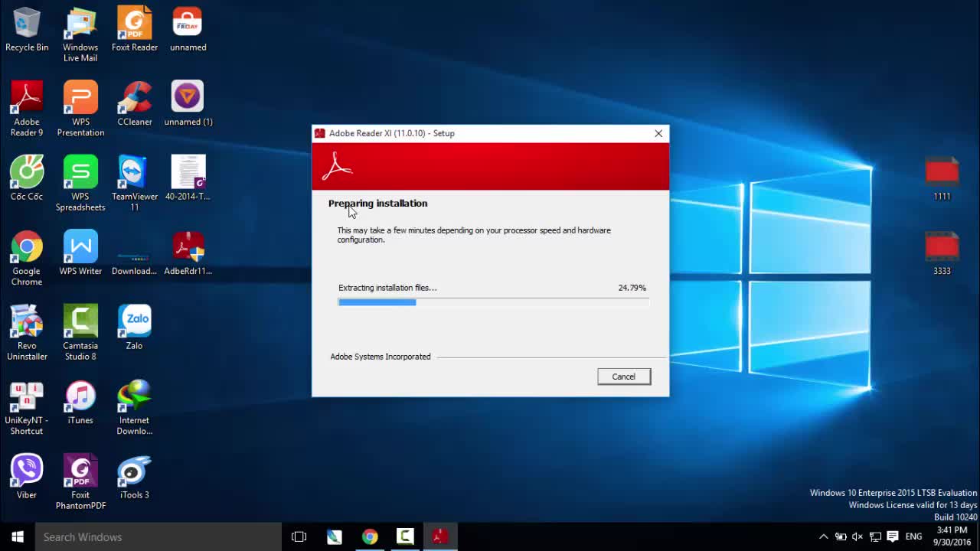Open the Windows Start menu
This screenshot has width=980, height=551.
coord(18,536)
